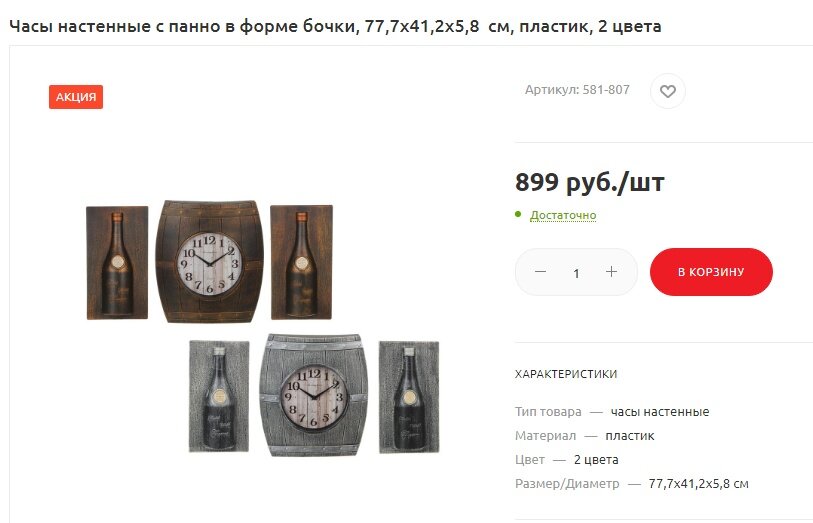Add product to favorites with heart icon
Viewport: 813px width, 523px height.
click(668, 91)
